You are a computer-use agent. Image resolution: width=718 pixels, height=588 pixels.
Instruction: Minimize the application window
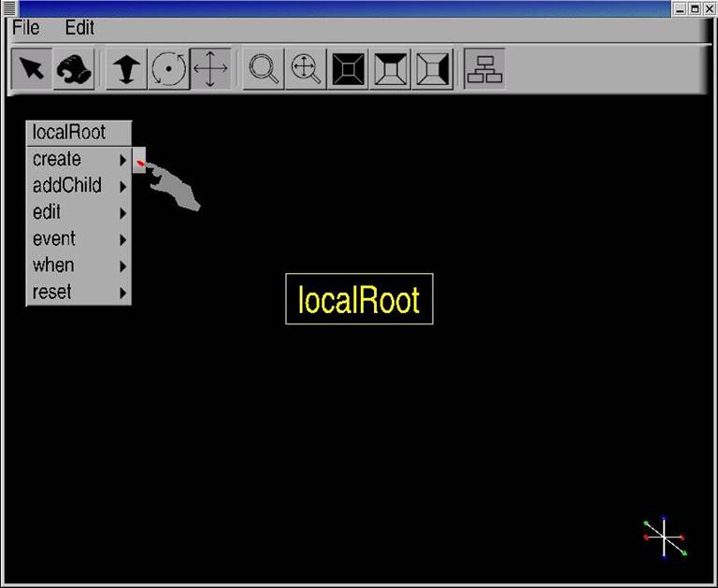click(x=680, y=8)
